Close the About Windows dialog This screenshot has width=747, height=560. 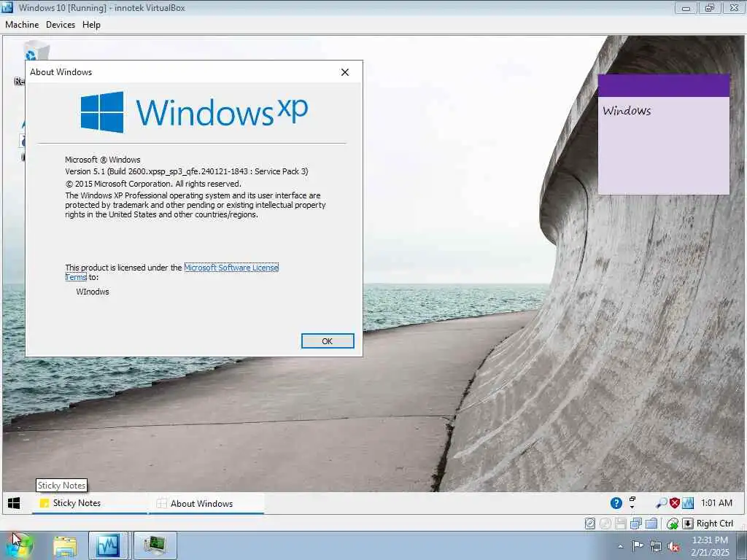pos(345,72)
